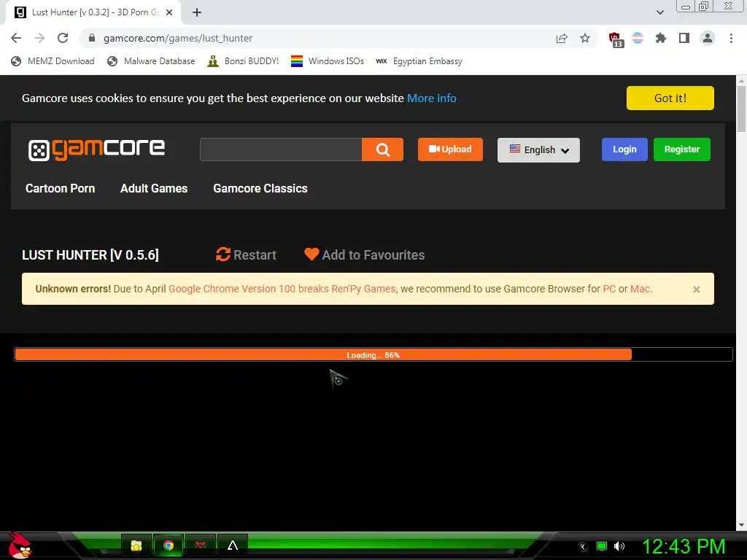Open the Malware Database bookmark
Image resolution: width=747 pixels, height=560 pixels.
152,61
